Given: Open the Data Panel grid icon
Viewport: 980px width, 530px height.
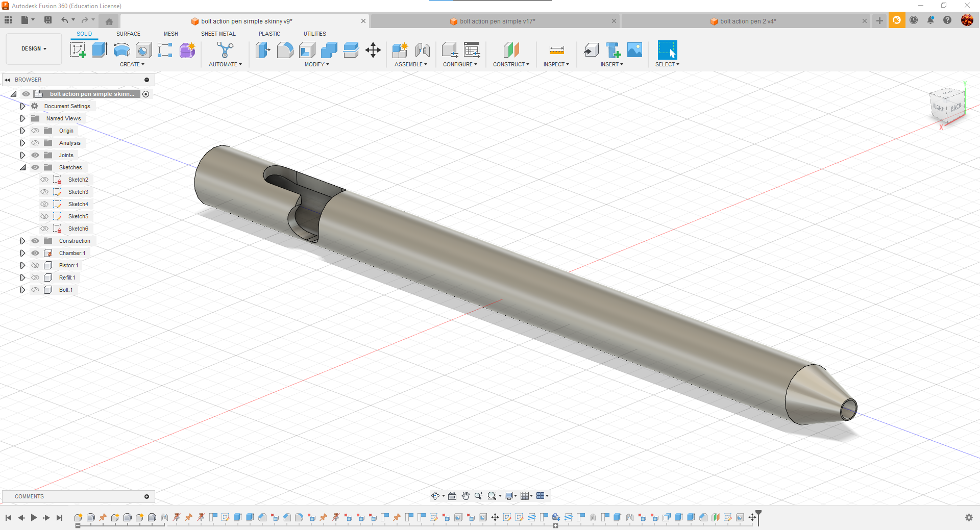Looking at the screenshot, I should click(8, 20).
